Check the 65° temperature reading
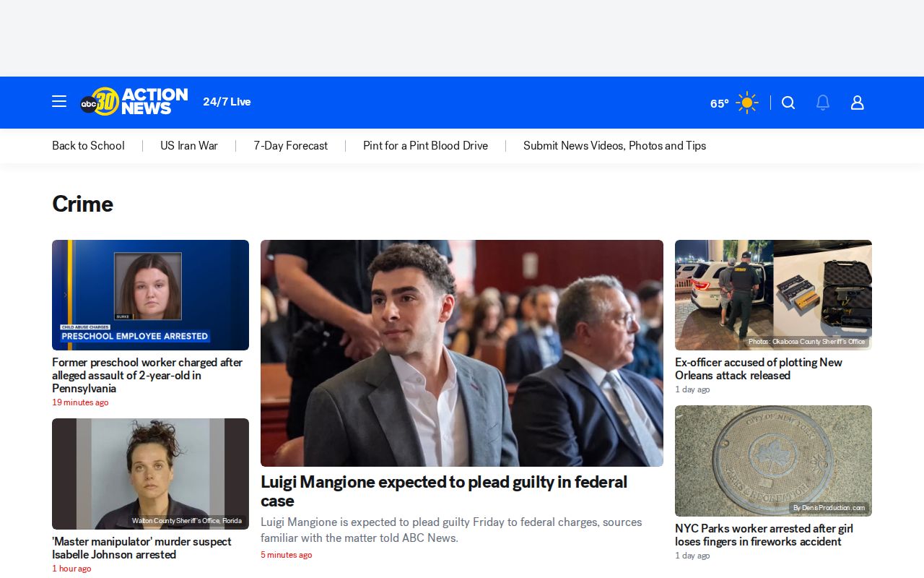The width and height of the screenshot is (924, 578). click(720, 103)
